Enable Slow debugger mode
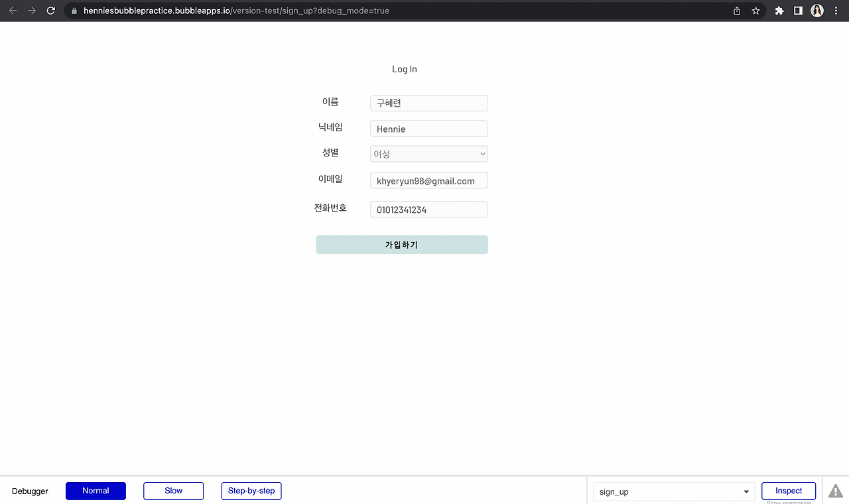Screen dimensions: 849x504 173,491
